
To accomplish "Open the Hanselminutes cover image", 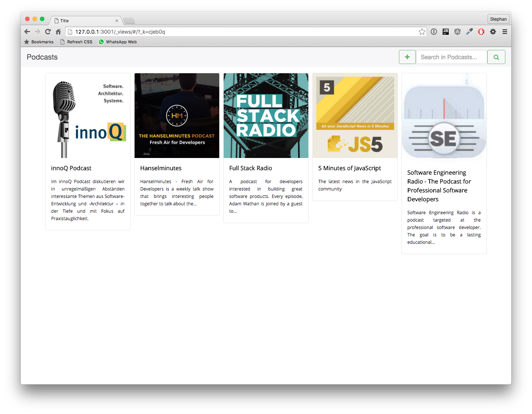I will [x=177, y=115].
